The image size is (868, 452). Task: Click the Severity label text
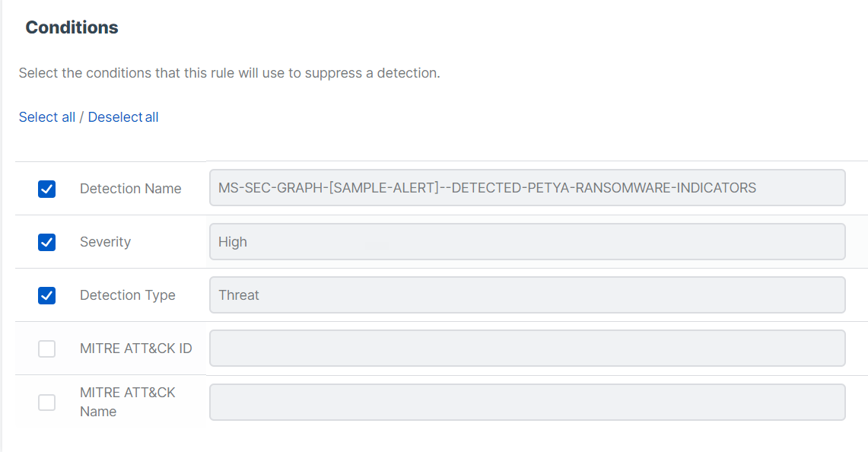105,242
